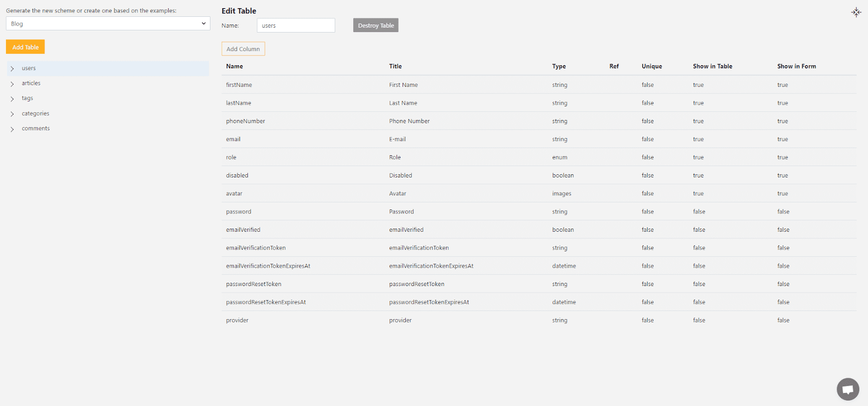Image resolution: width=868 pixels, height=406 pixels.
Task: Click the email column name cell
Action: tap(233, 139)
